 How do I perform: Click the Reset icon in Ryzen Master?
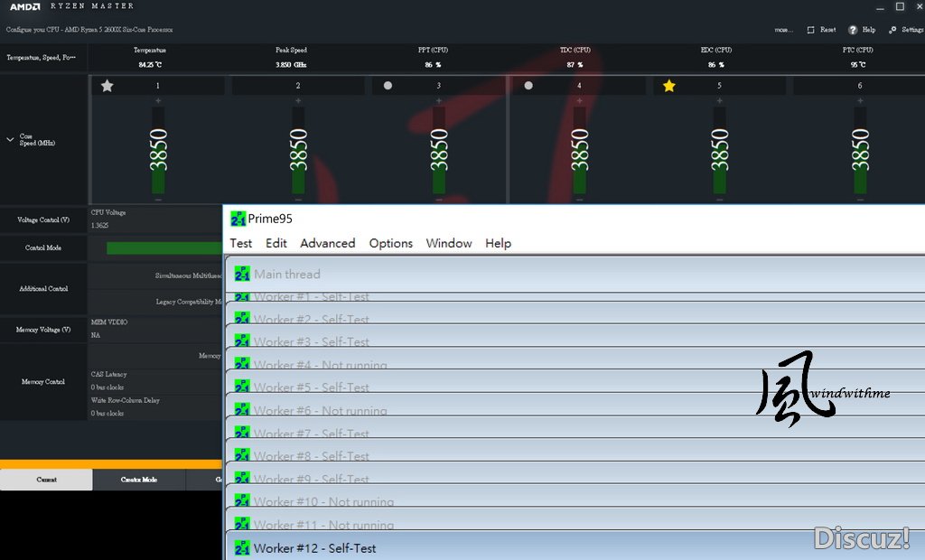pos(810,30)
